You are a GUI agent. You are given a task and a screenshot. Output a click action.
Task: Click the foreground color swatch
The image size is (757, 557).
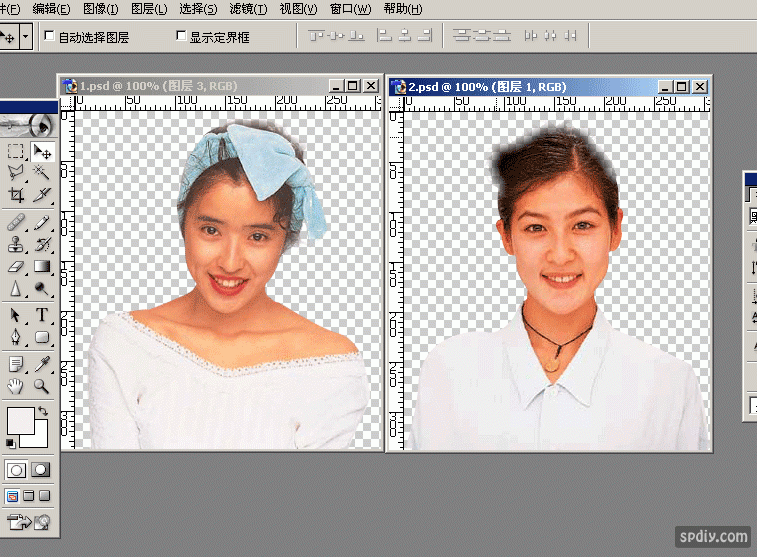(x=20, y=420)
